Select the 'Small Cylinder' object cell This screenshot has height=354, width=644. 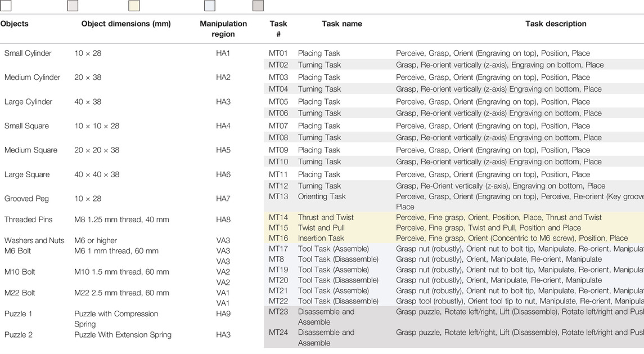pyautogui.click(x=28, y=53)
